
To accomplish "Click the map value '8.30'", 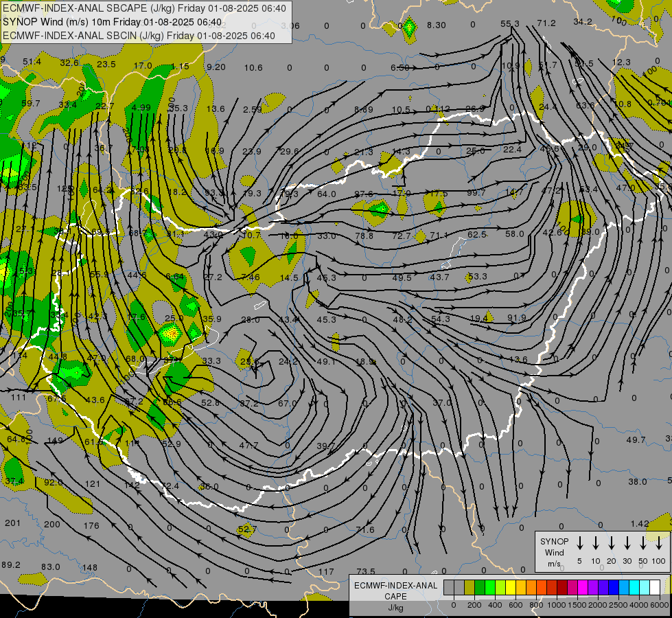I will [x=437, y=25].
